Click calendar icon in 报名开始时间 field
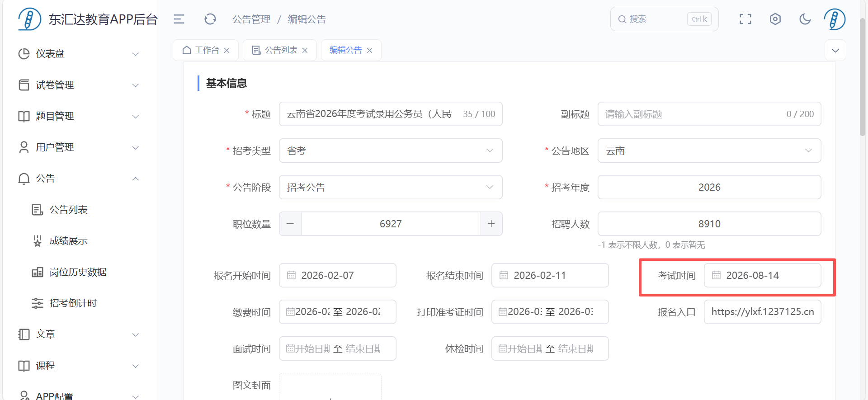The height and width of the screenshot is (400, 868). tap(292, 275)
